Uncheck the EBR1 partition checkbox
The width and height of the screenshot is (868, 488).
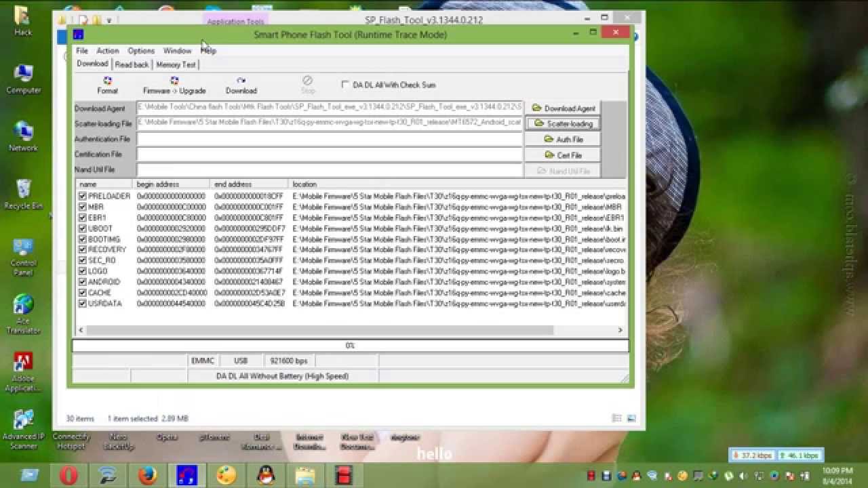[83, 218]
